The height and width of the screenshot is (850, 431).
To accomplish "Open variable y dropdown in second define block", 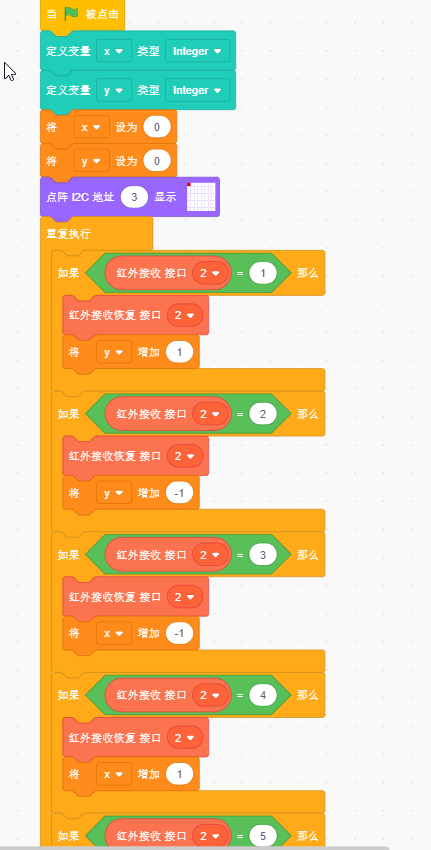I will tap(114, 91).
